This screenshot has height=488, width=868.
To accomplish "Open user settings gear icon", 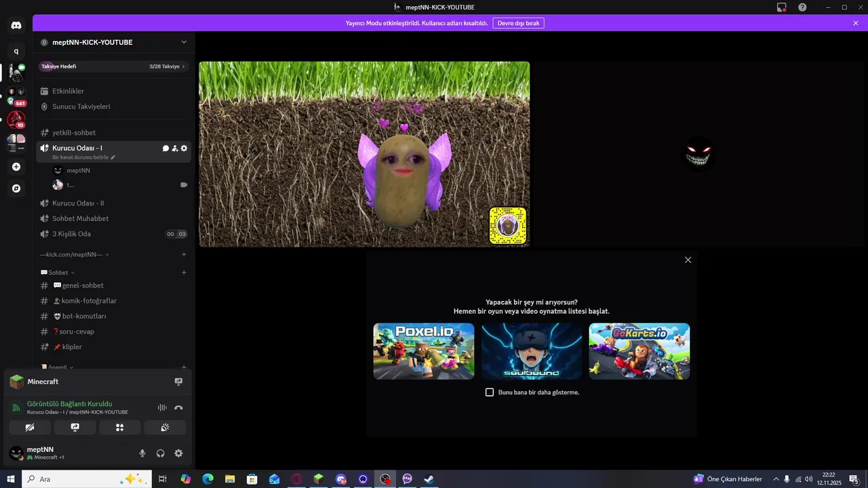I will [178, 453].
